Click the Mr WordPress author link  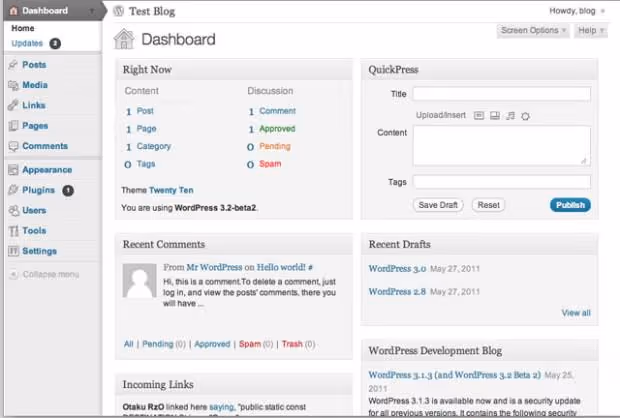pyautogui.click(x=214, y=267)
